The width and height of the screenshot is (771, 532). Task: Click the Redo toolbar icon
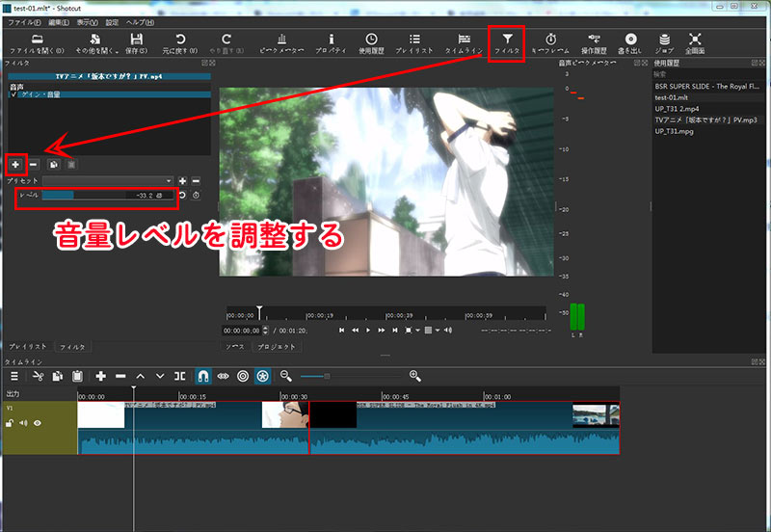tap(226, 43)
